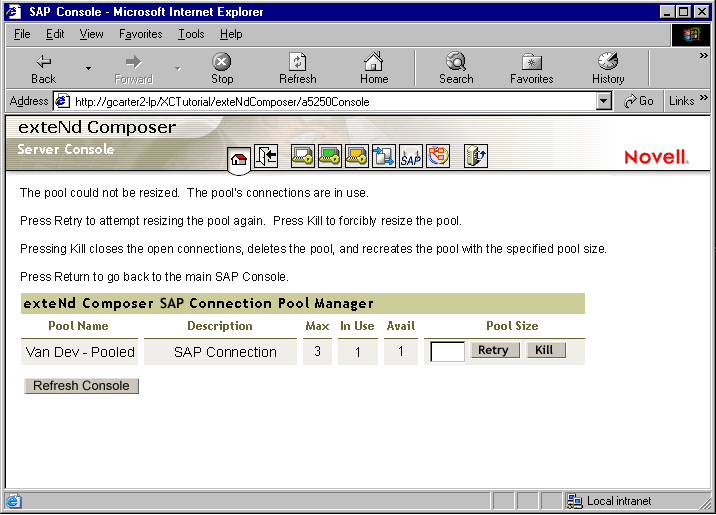Click the Novell logo
This screenshot has width=716, height=515.
(657, 157)
